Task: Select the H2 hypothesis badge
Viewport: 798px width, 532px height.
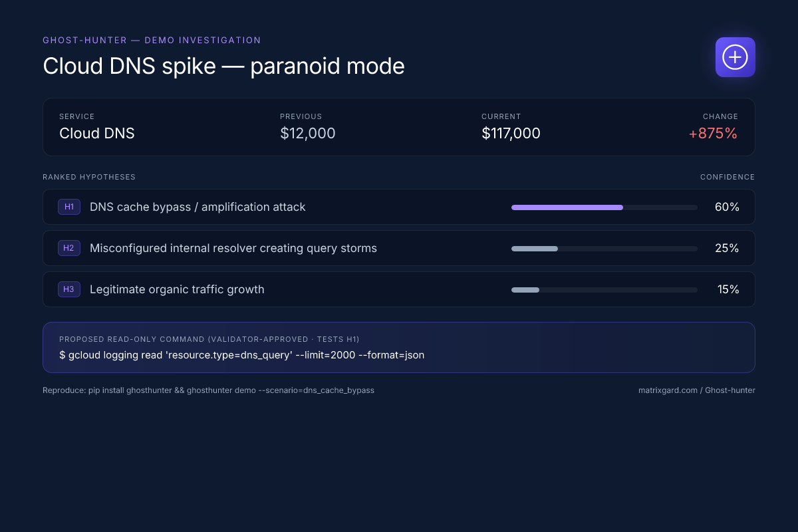Action: [69, 248]
